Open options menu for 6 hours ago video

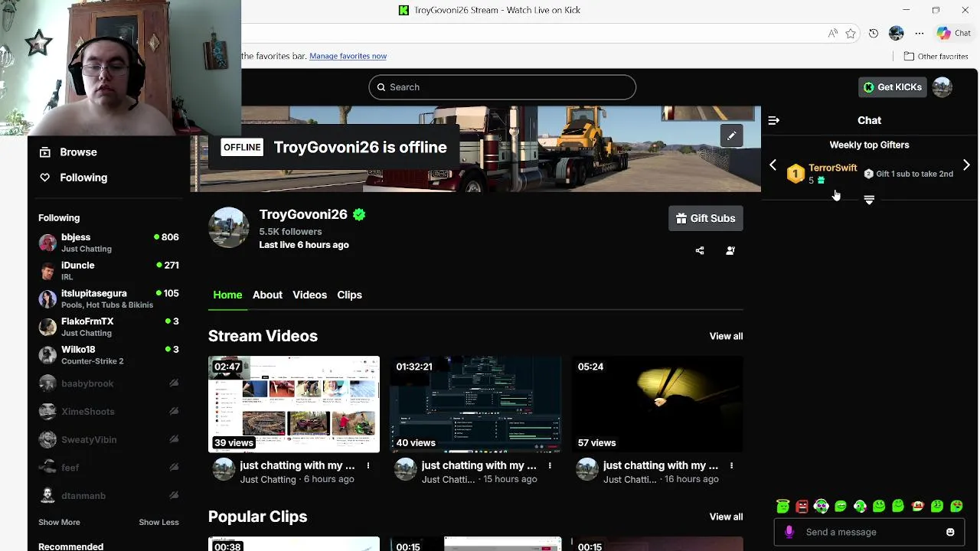[x=368, y=465]
